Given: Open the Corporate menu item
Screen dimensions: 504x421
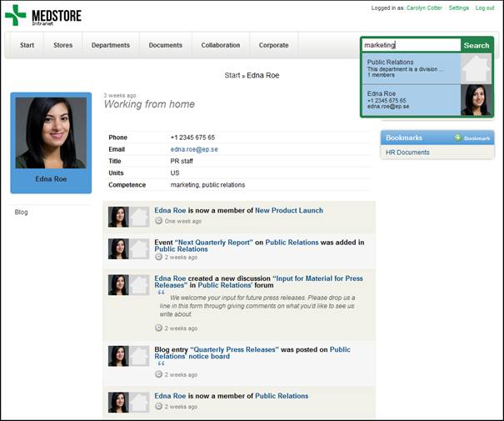Looking at the screenshot, I should [x=273, y=45].
